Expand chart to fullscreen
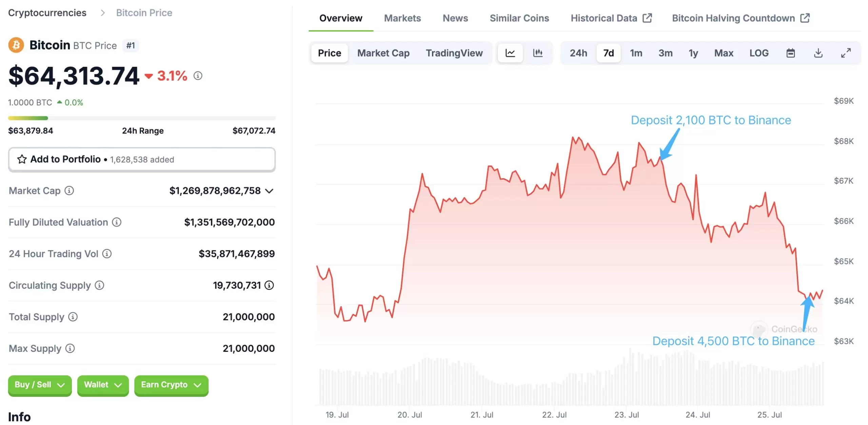 click(846, 53)
